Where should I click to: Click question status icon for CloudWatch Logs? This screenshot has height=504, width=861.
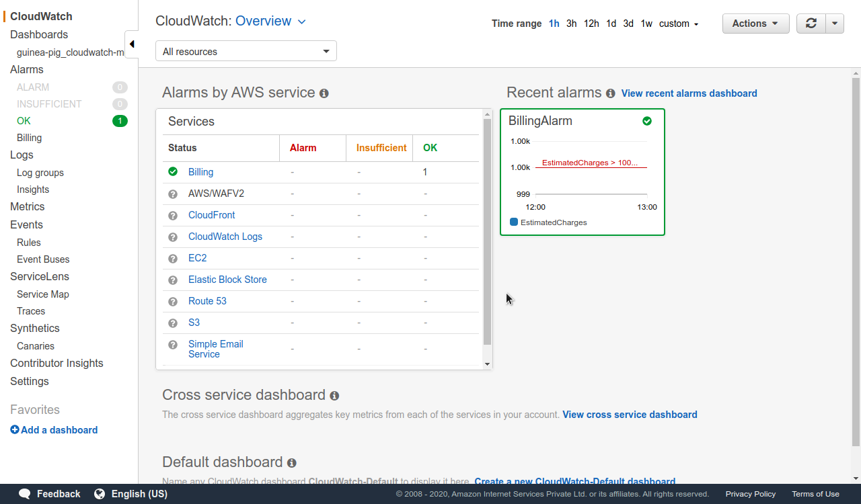point(173,237)
